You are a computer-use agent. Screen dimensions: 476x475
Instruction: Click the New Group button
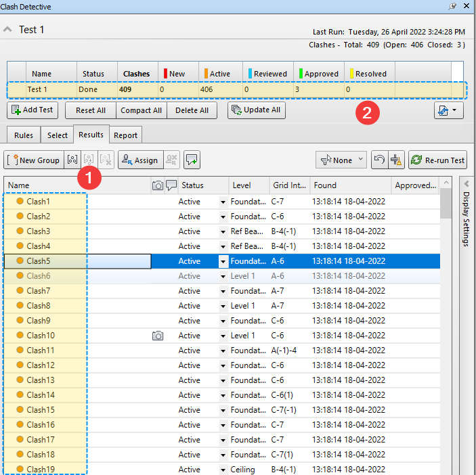click(x=33, y=160)
